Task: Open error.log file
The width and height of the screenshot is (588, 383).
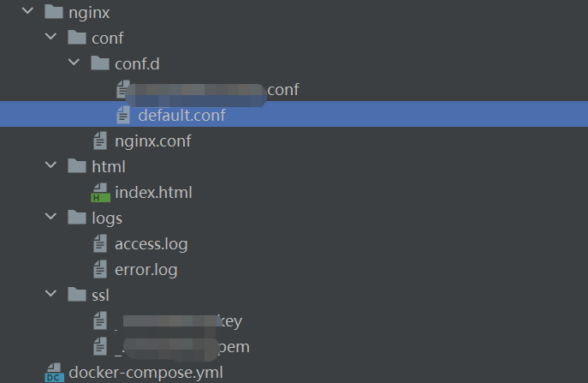Action: (146, 269)
